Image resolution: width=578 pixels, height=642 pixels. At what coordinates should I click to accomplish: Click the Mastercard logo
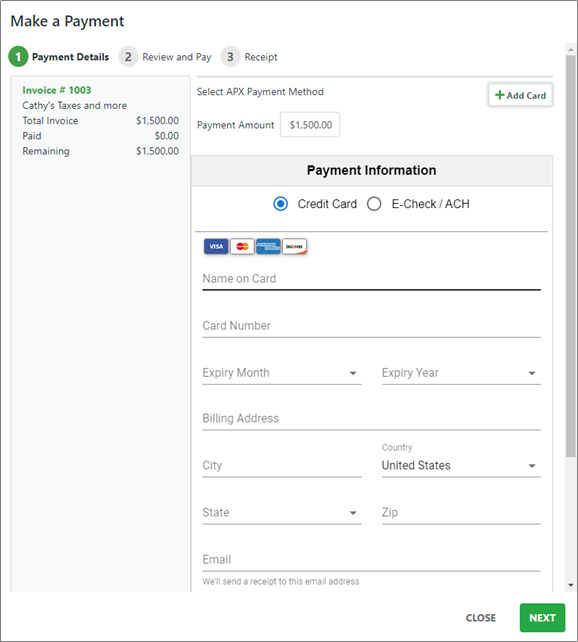click(x=242, y=246)
